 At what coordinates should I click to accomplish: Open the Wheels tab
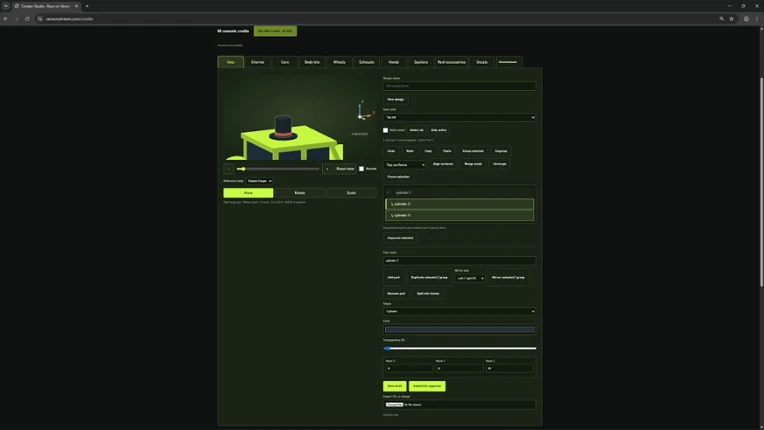pos(339,62)
